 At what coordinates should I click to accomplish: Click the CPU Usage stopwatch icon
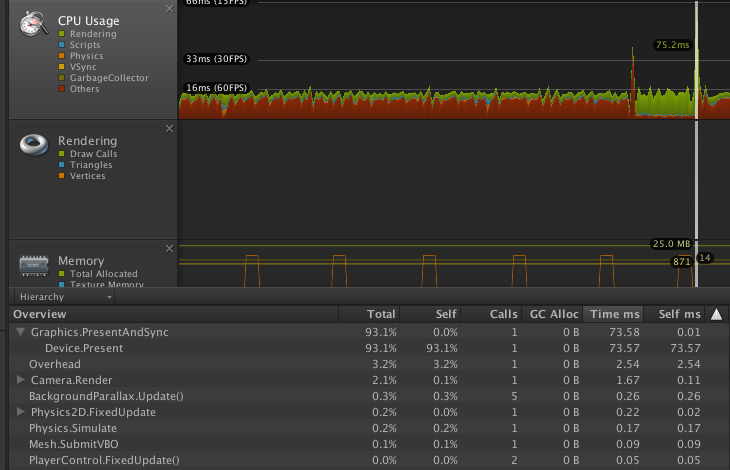(x=34, y=24)
